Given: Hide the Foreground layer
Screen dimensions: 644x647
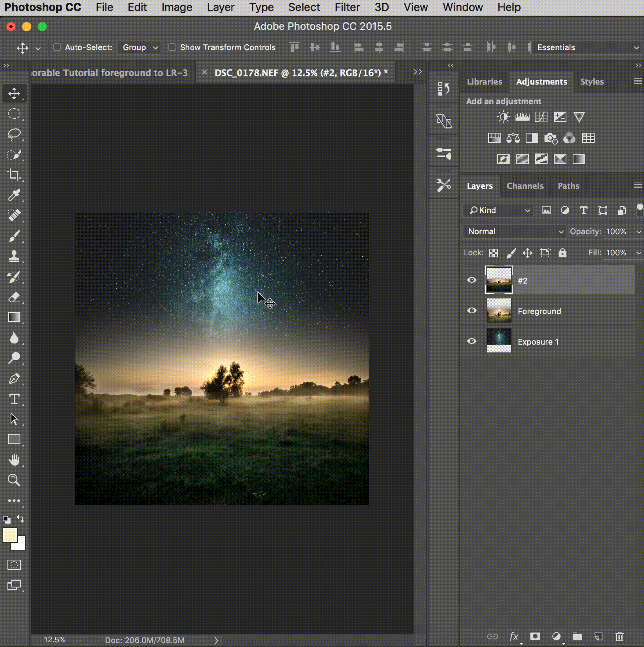Looking at the screenshot, I should click(x=472, y=310).
